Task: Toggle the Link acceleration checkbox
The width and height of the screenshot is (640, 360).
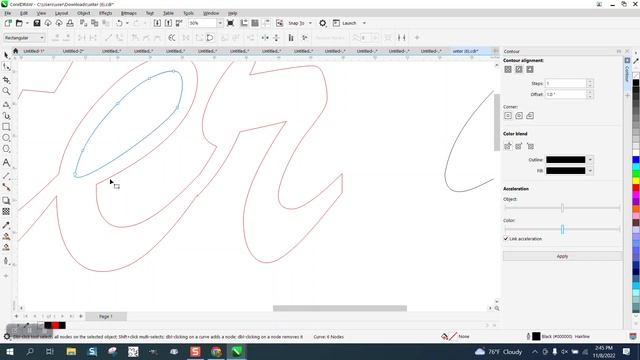Action: point(506,239)
